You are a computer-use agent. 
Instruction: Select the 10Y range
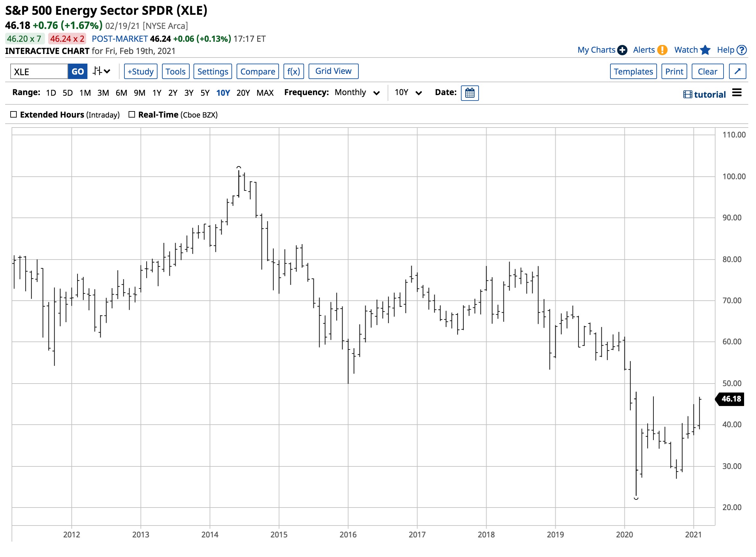click(223, 93)
